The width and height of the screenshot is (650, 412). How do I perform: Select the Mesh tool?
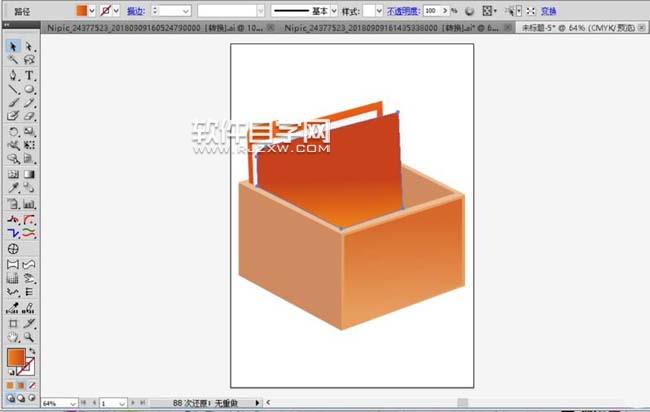(13, 174)
